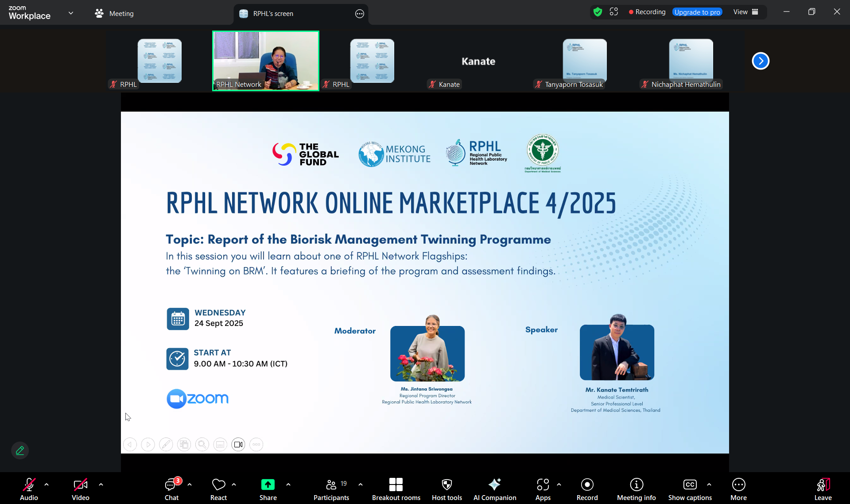850x504 pixels.
Task: Switch to the Meeting tab
Action: (x=114, y=14)
